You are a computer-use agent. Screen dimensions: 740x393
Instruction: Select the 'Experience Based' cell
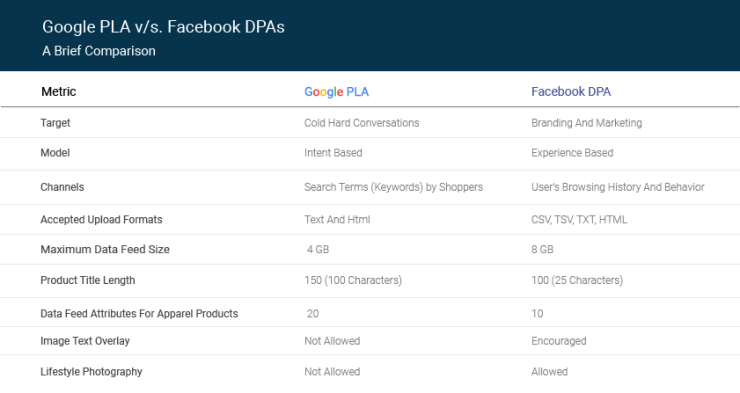point(572,153)
